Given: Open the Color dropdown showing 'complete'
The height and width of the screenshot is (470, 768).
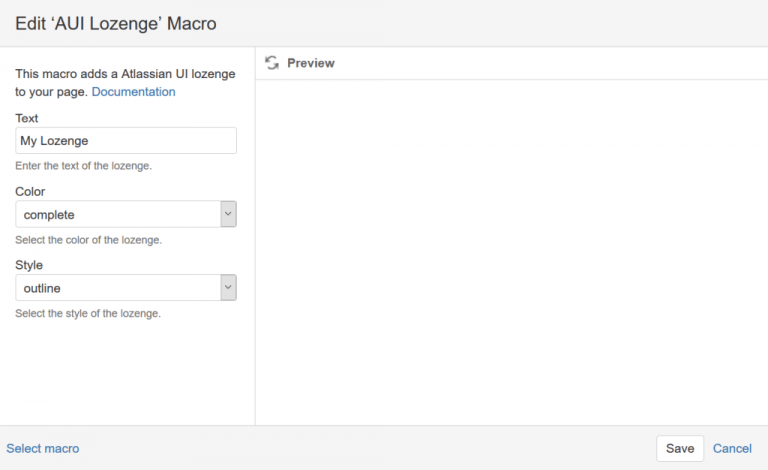Looking at the screenshot, I should point(118,215).
